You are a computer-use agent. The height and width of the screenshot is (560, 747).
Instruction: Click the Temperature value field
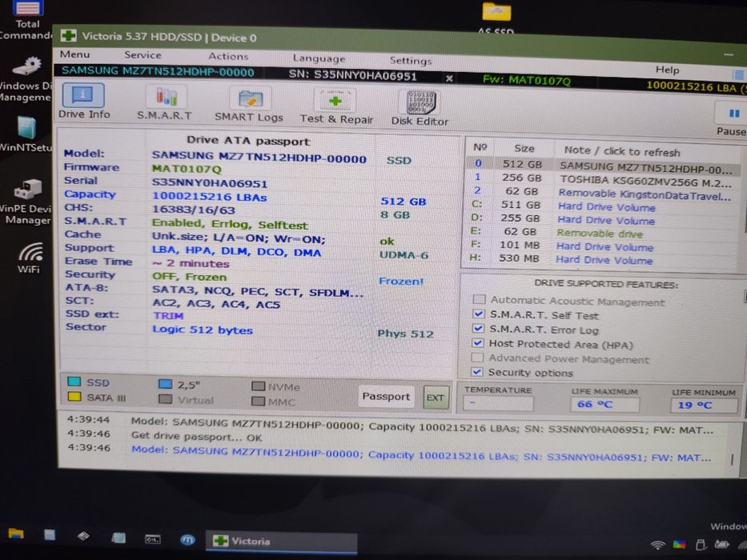498,403
